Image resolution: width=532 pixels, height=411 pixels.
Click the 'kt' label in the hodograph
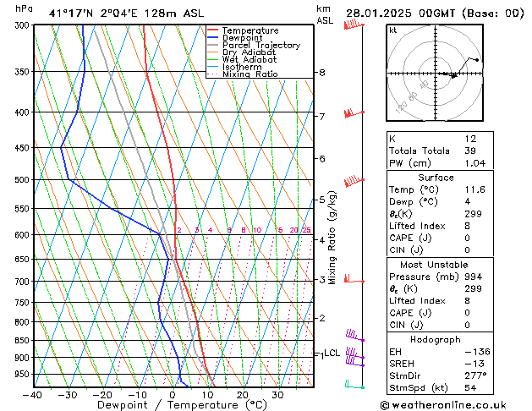pos(393,30)
